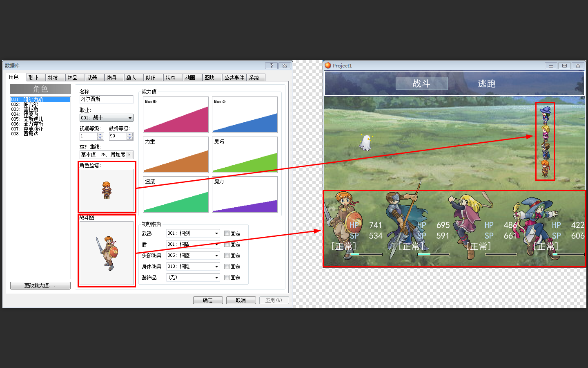
Task: Open the 盾 dropdown showing 铜盾
Action: pyautogui.click(x=193, y=244)
